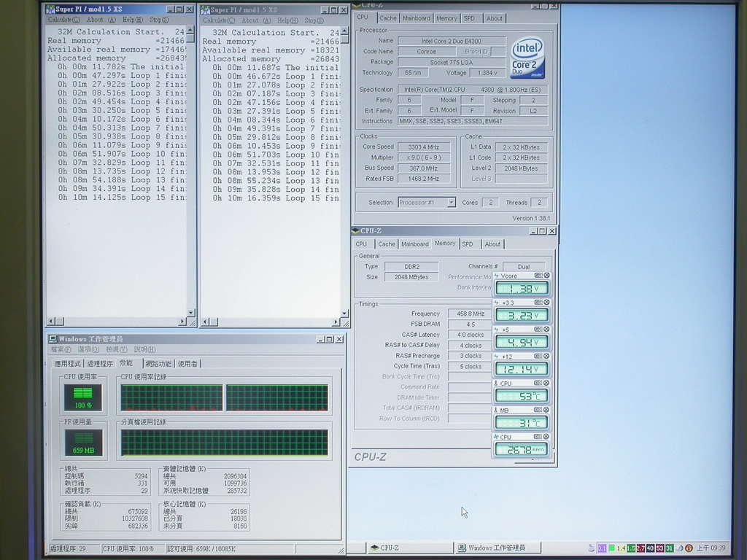
Task: Click the 'Intel Core 2 Duo E4300' name field
Action: (452, 42)
